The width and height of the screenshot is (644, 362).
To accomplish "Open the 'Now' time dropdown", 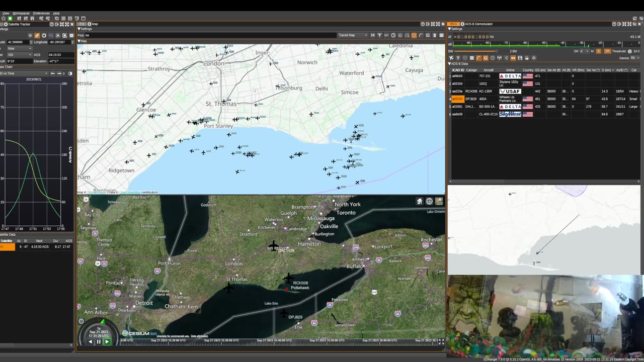I will 20,48.
